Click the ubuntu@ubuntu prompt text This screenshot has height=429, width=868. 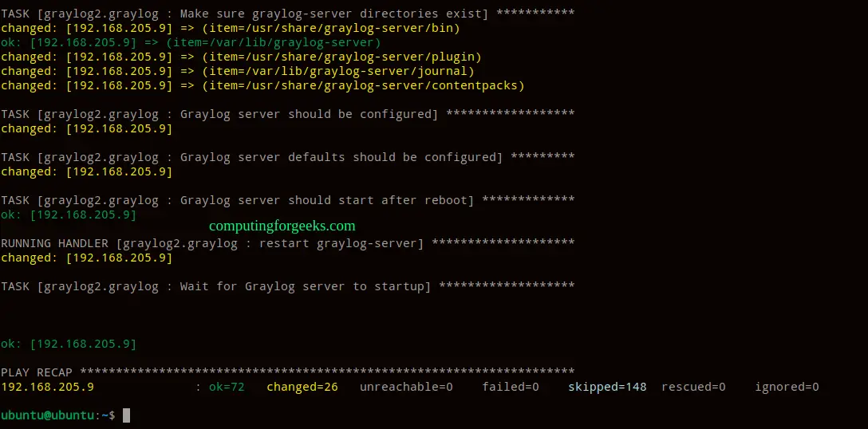[48, 415]
